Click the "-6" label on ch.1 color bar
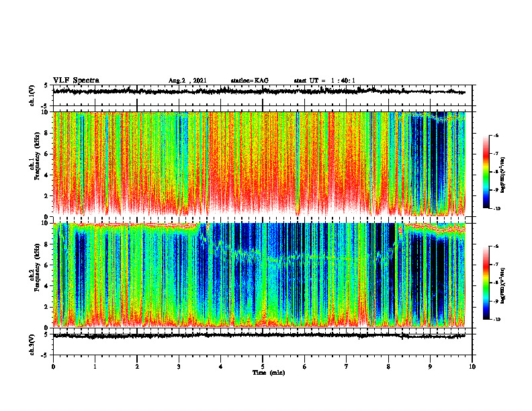The width and height of the screenshot is (532, 411). [496, 135]
